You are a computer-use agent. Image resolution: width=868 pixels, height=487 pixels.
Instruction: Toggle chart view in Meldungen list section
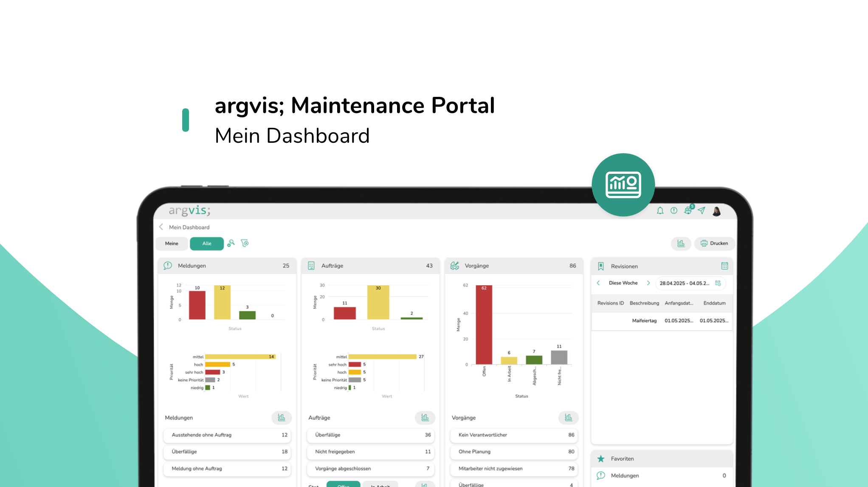[281, 418]
